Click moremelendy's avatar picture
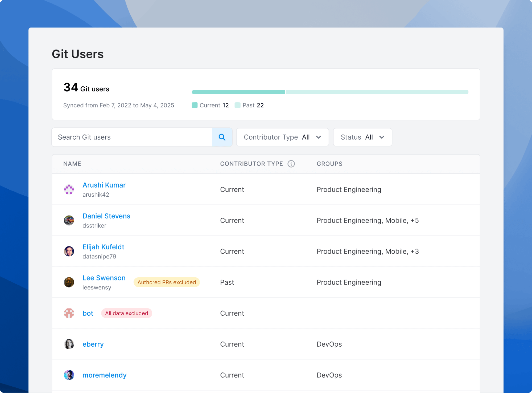Viewport: 532px width, 393px height. click(x=69, y=375)
